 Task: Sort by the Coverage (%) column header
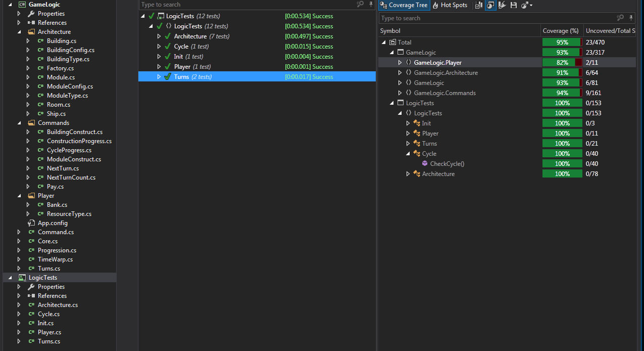click(x=562, y=31)
